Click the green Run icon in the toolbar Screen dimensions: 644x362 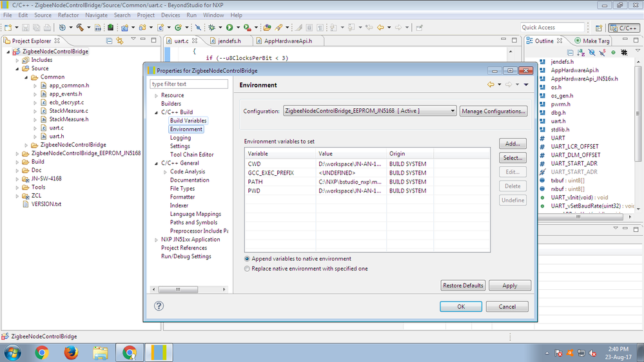tap(229, 28)
